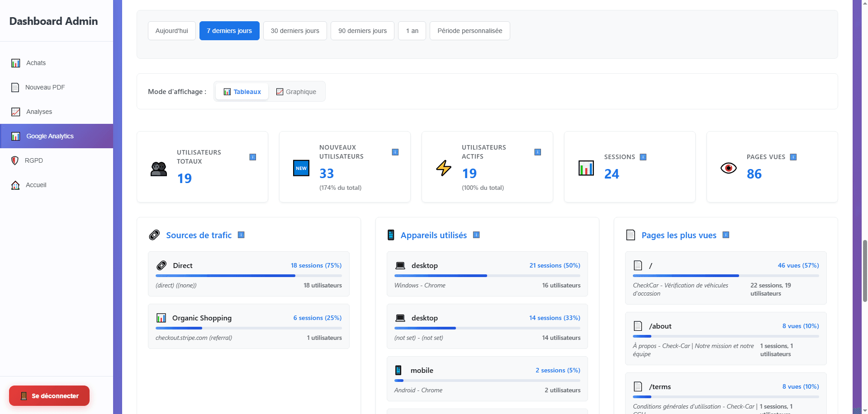Click the Nouveau PDF document icon

point(15,87)
